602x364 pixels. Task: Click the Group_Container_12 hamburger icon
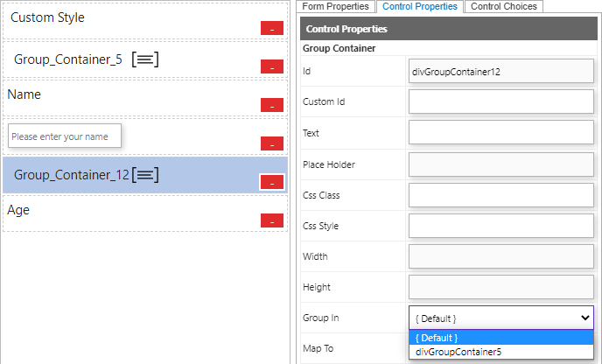coord(146,175)
